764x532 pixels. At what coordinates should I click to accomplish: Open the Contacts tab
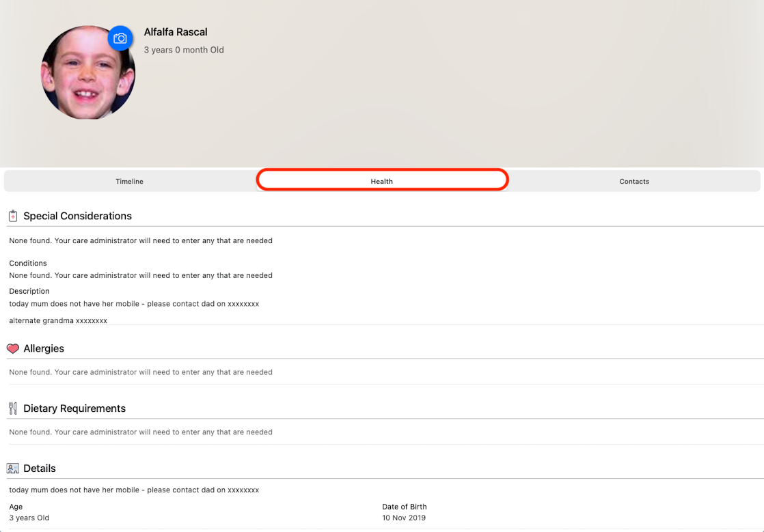point(634,181)
